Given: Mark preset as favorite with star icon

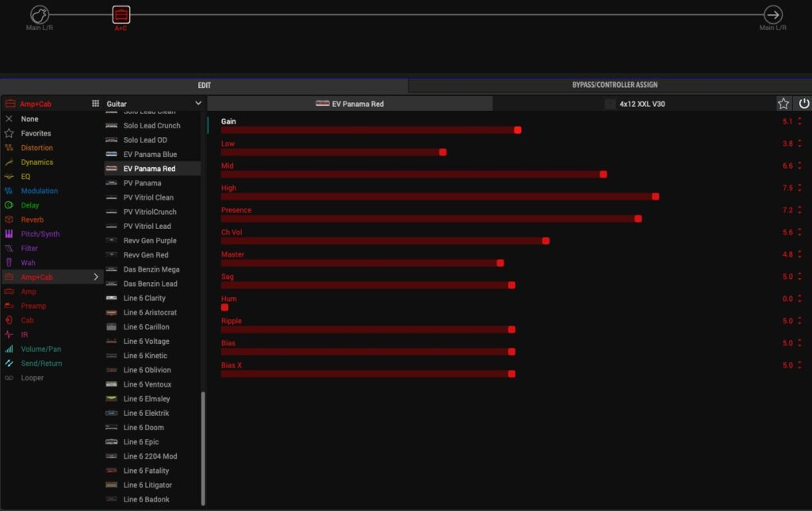Looking at the screenshot, I should tap(783, 104).
